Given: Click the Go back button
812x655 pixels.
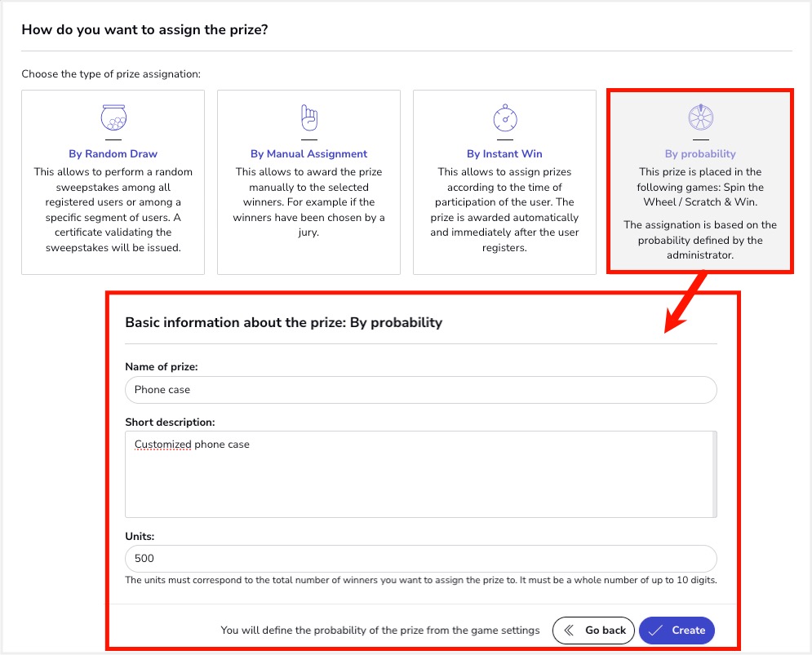Looking at the screenshot, I should [x=593, y=631].
